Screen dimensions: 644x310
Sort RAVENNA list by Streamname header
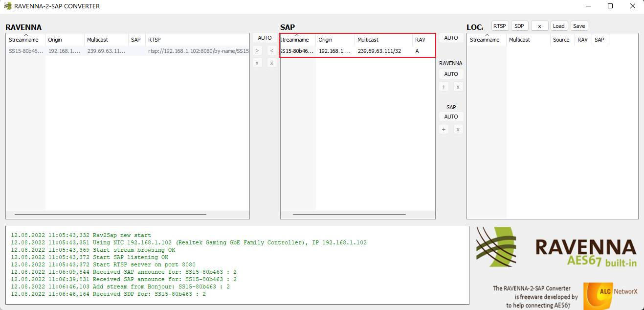[25, 40]
